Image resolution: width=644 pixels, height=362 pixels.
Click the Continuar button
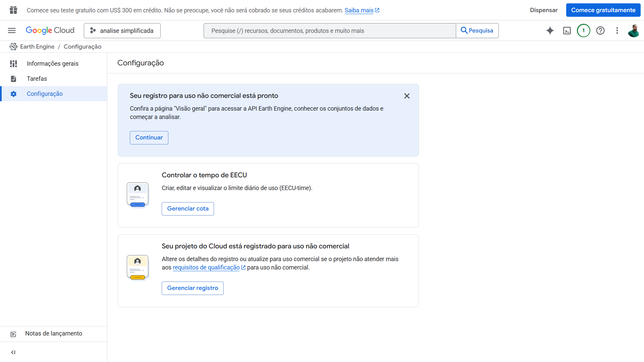click(x=149, y=137)
